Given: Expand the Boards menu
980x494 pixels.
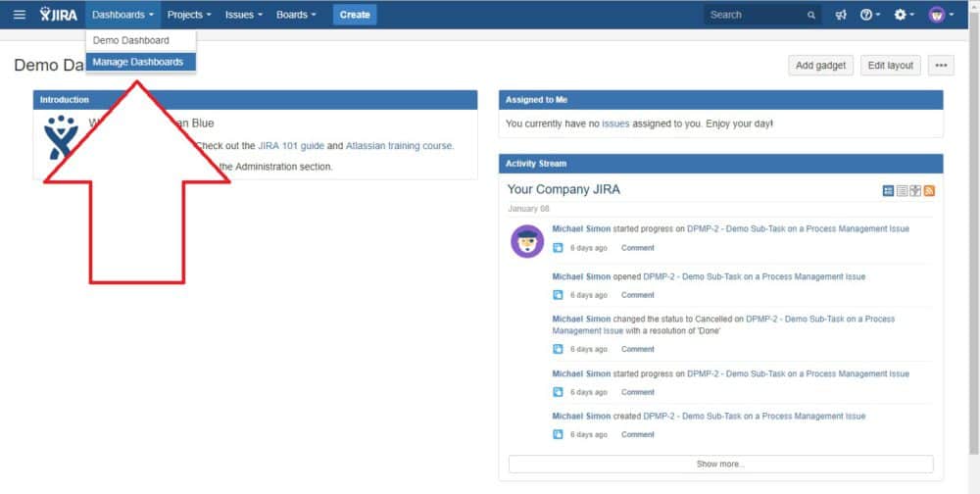Looking at the screenshot, I should click(x=296, y=15).
